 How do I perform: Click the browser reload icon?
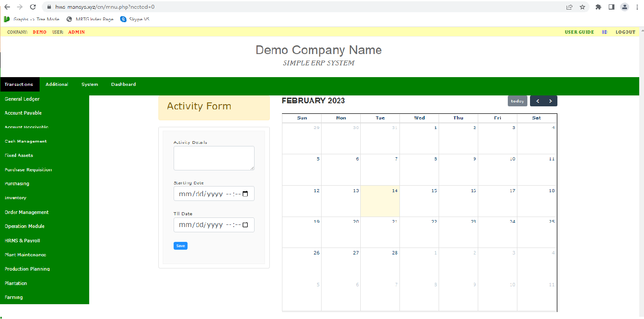pos(33,7)
